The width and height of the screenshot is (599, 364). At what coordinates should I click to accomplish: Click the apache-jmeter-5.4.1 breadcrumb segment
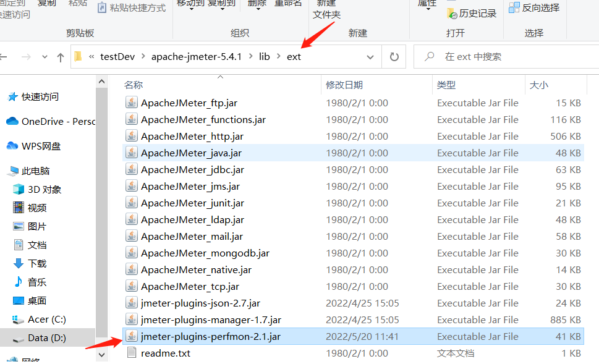pos(197,56)
